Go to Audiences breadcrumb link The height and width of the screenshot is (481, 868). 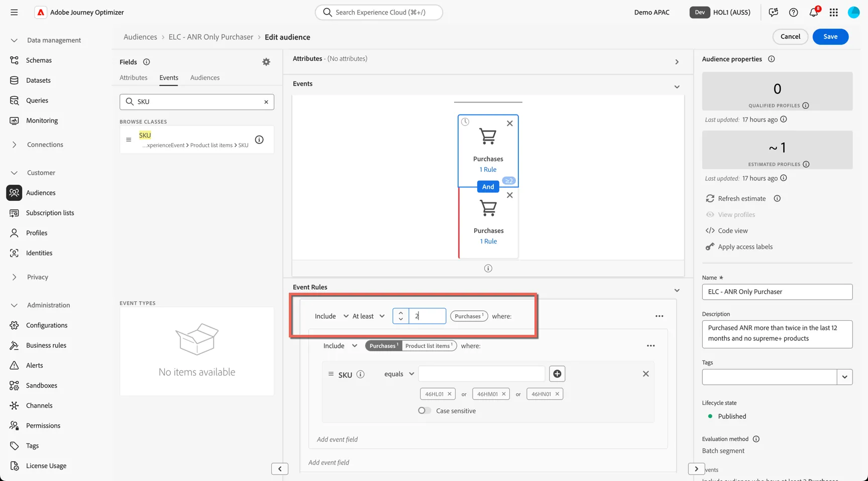pos(140,37)
